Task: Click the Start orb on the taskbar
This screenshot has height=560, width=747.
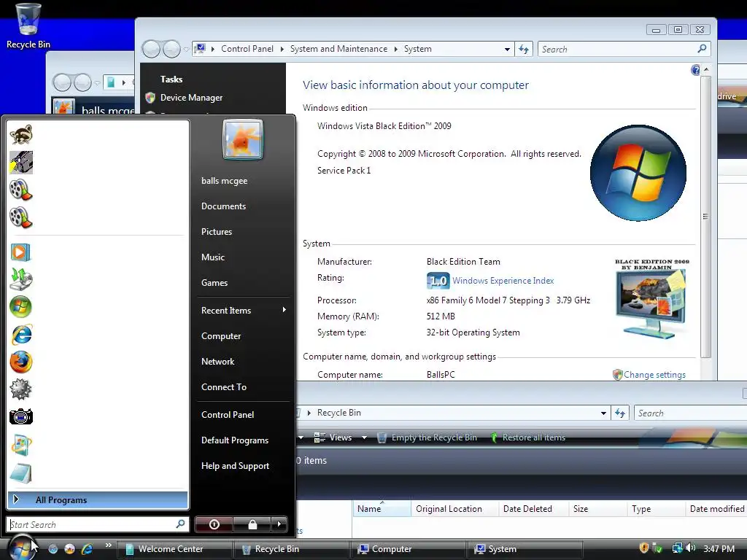Action: [21, 548]
